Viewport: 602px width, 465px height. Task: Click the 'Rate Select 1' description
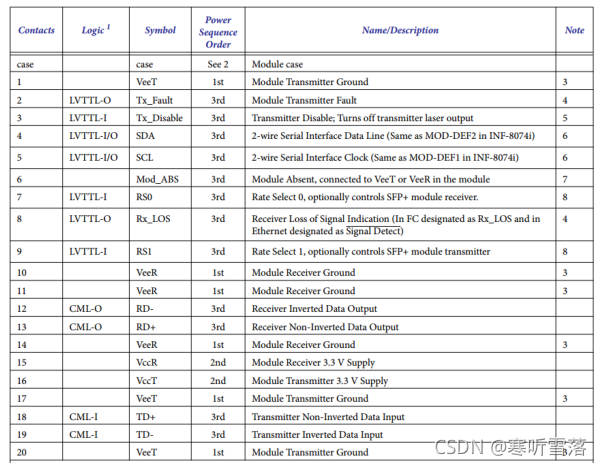coord(371,252)
